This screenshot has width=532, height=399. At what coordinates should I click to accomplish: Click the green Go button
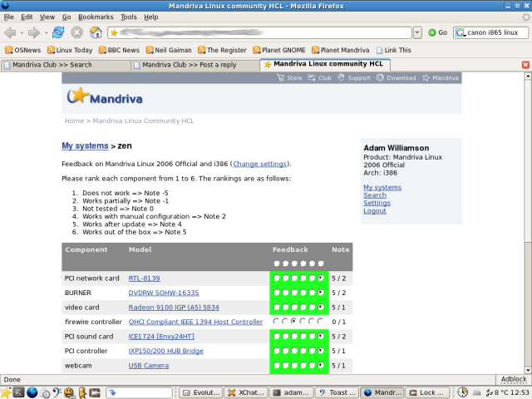pyautogui.click(x=437, y=32)
